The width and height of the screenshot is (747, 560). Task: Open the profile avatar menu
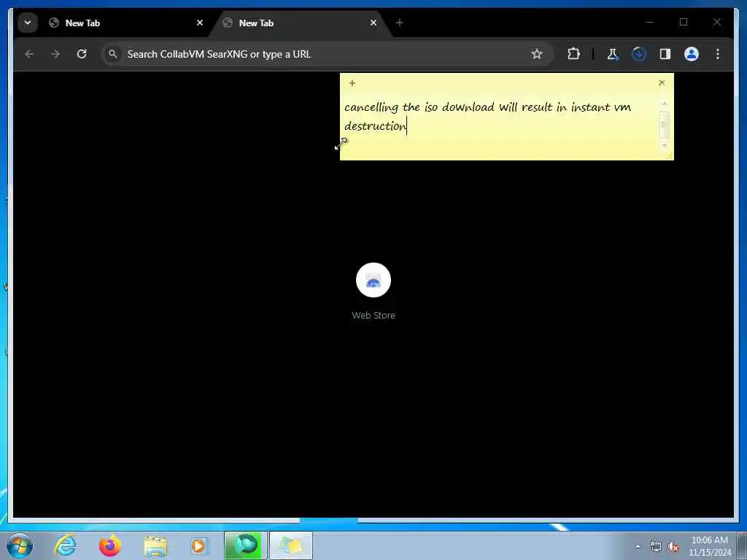click(692, 54)
